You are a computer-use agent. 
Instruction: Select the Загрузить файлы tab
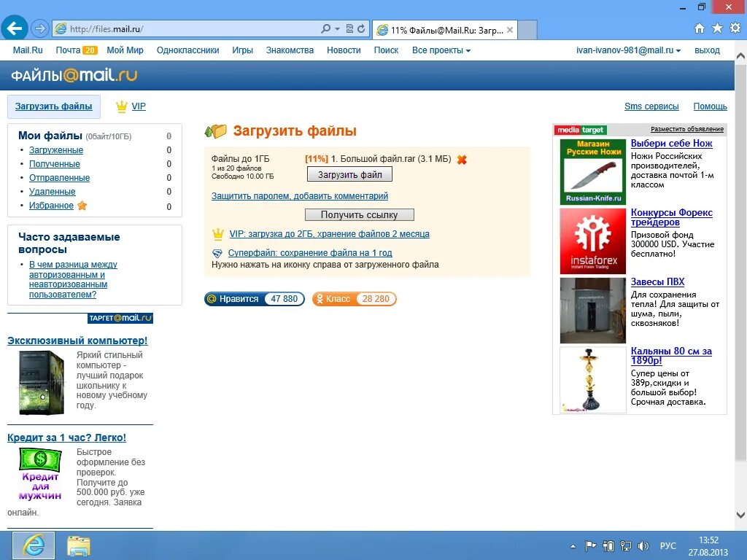[x=54, y=106]
